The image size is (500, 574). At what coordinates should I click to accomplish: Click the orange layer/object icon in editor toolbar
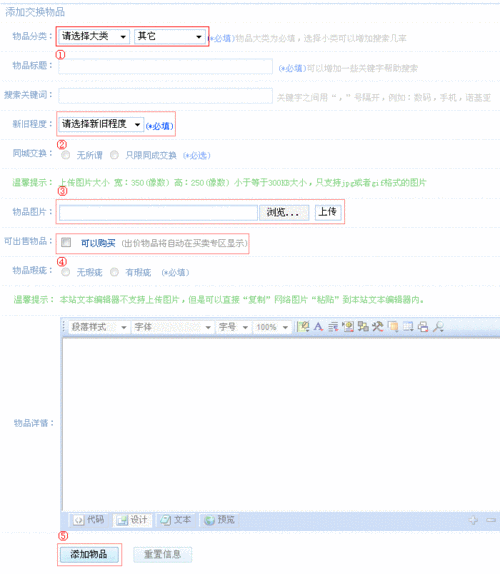393,327
